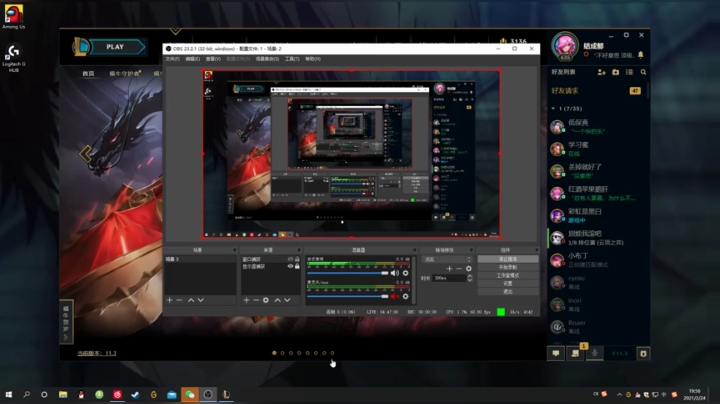The image size is (720, 404).
Task: Click the fourth button in OBS controls
Action: click(508, 284)
